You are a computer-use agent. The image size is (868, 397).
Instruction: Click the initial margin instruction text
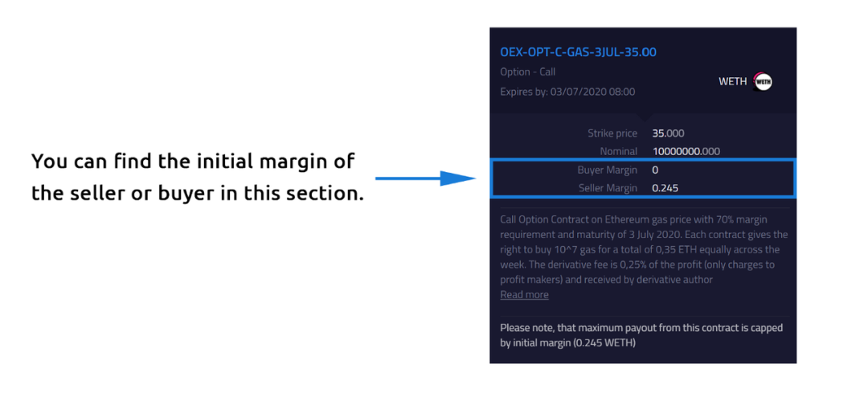197,178
